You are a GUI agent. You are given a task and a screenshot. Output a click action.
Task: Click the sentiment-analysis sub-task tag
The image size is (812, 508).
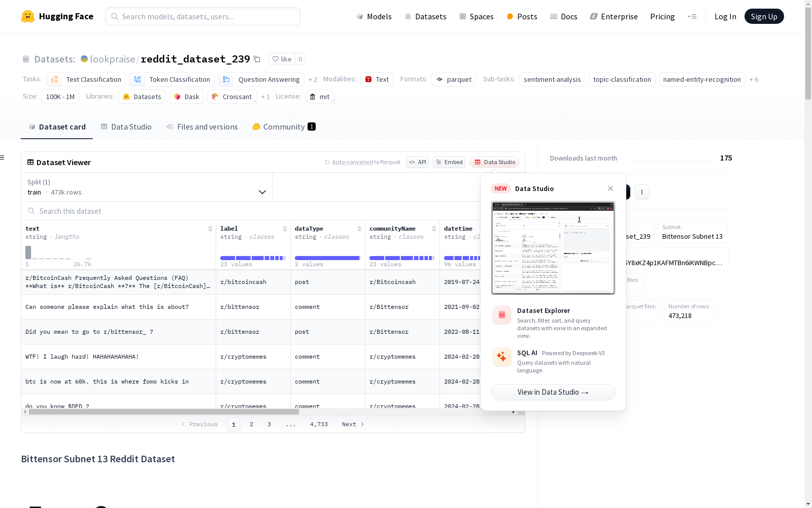pos(552,79)
